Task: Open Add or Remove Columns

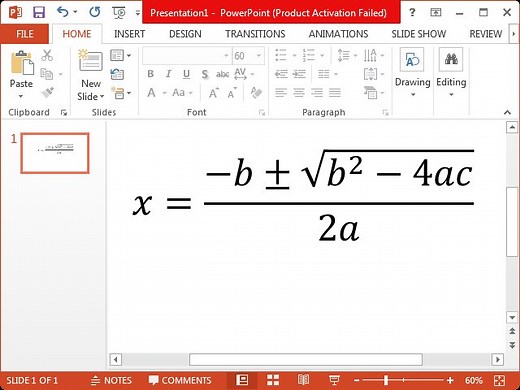Action: pos(327,74)
